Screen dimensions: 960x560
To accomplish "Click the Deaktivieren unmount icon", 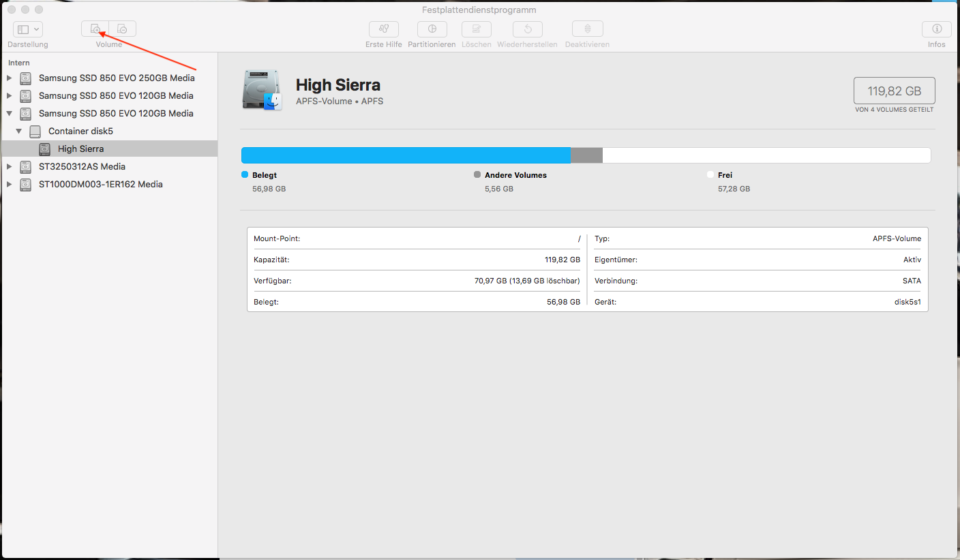I will (588, 29).
